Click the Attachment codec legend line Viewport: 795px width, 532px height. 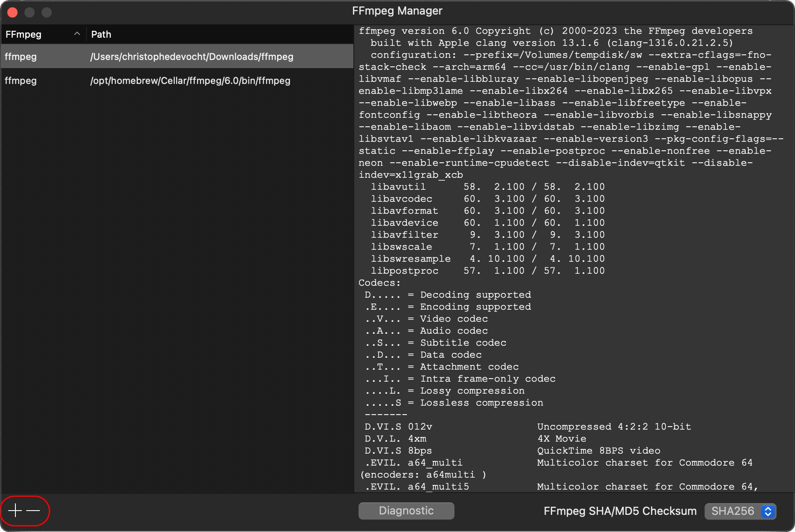coord(442,367)
